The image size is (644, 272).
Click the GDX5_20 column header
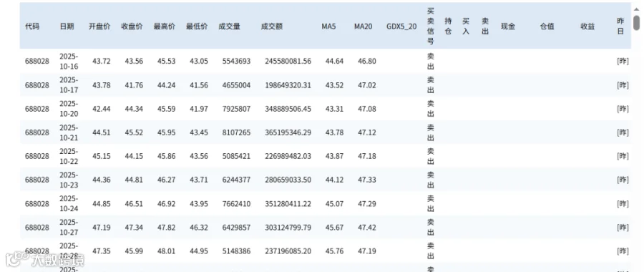tap(401, 26)
